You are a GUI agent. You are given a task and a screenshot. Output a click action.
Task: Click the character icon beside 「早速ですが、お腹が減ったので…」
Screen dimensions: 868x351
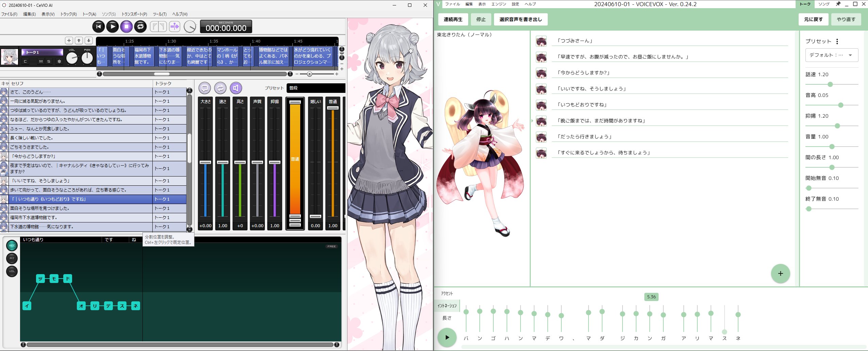[x=541, y=57]
